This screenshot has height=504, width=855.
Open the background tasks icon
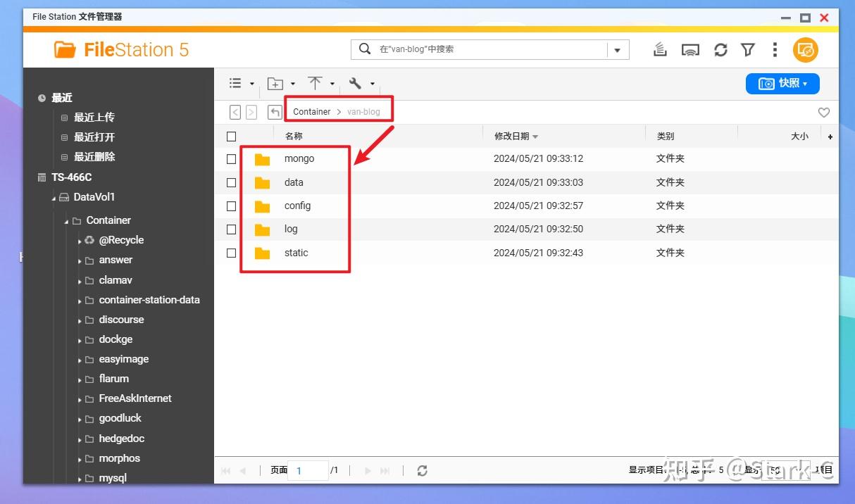tap(660, 49)
